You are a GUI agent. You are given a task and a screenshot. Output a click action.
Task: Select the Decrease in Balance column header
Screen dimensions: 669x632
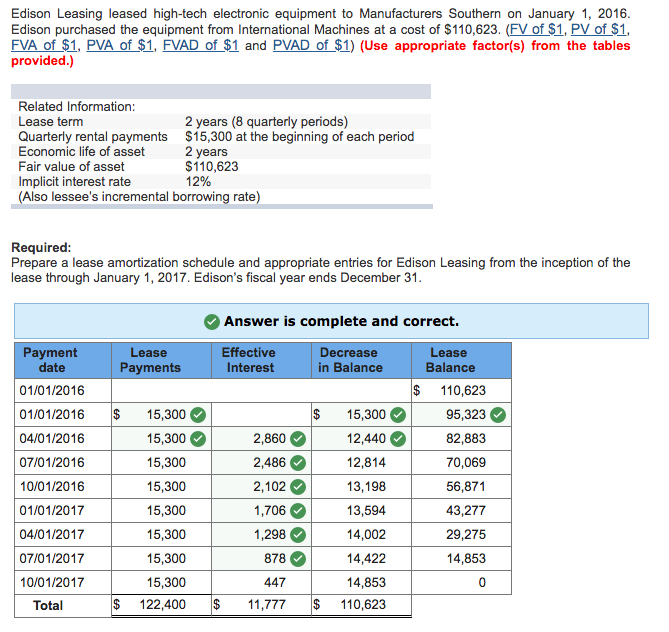point(361,360)
